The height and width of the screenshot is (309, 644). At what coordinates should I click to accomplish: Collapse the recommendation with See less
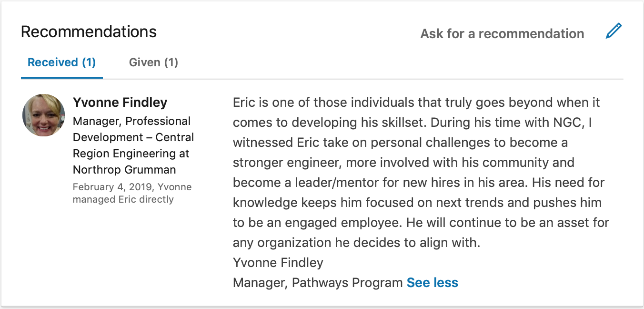click(x=432, y=283)
